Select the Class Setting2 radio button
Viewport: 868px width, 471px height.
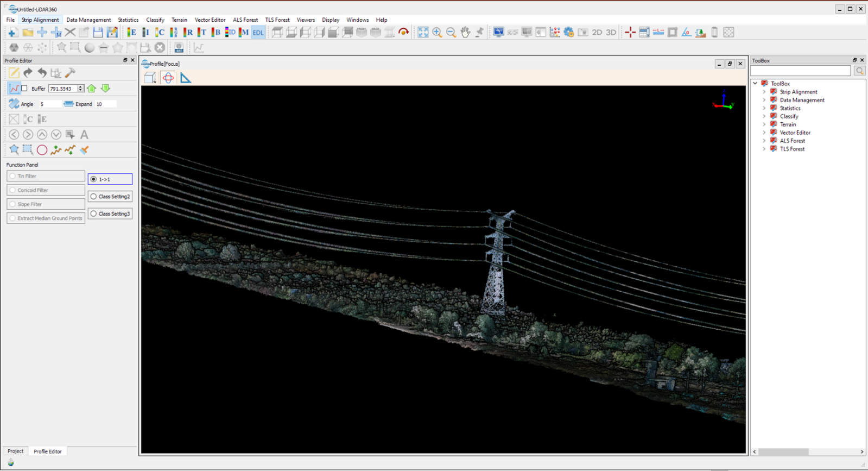(94, 197)
